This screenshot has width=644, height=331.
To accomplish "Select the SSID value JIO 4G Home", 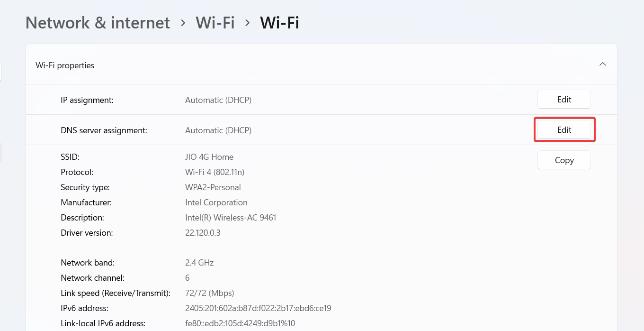I will 209,156.
